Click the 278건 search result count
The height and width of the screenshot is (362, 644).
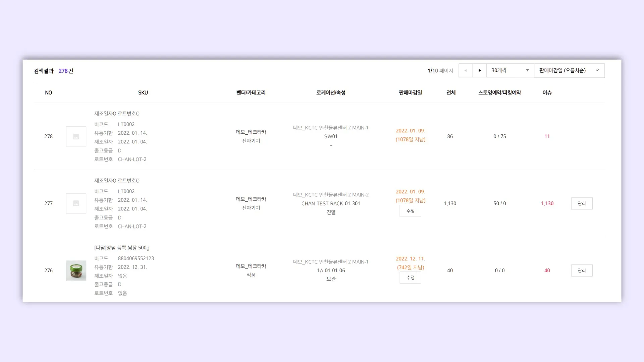(x=66, y=71)
